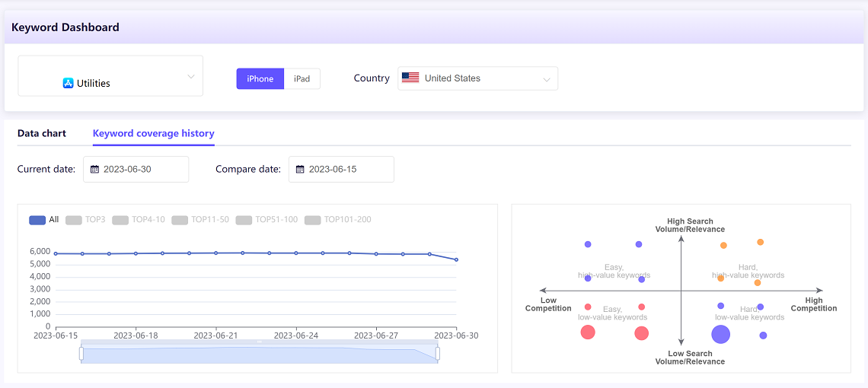This screenshot has height=388, width=868.
Task: Click the calendar icon in Compare date field
Action: coord(300,170)
